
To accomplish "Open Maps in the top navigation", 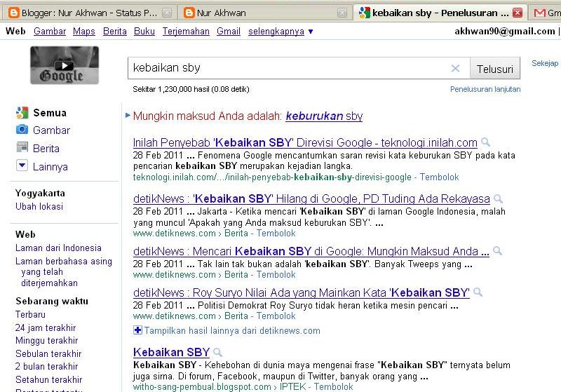I will (84, 32).
